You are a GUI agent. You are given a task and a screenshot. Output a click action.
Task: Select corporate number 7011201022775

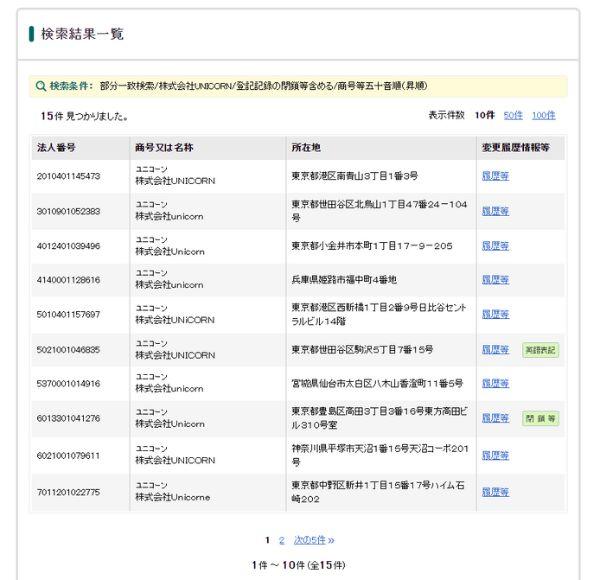[x=68, y=492]
